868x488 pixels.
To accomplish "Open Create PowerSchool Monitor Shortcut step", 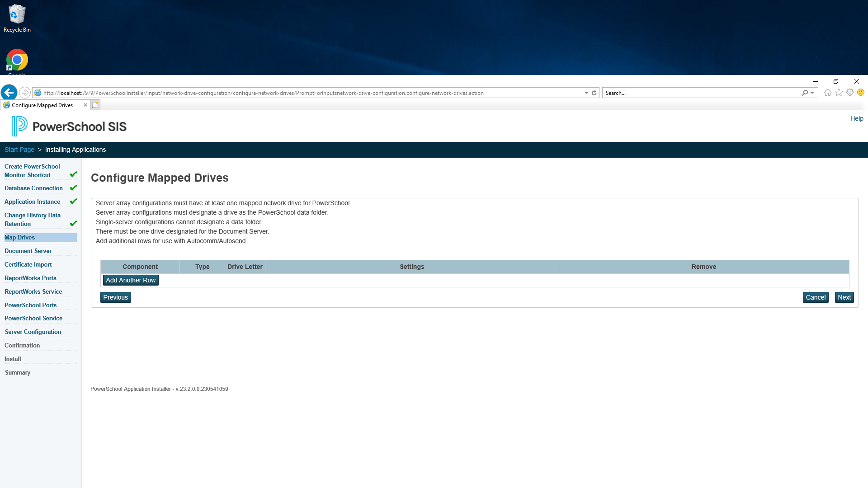I will pos(32,171).
